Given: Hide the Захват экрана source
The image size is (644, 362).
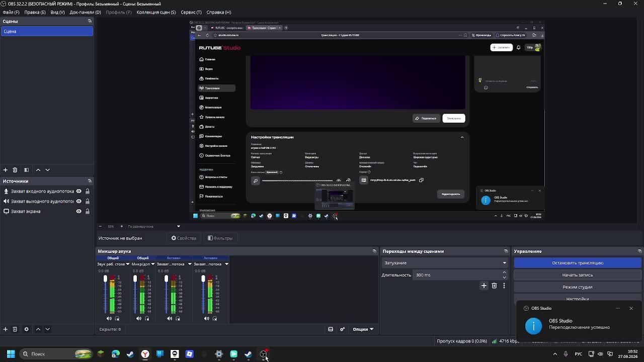Looking at the screenshot, I should [78, 211].
